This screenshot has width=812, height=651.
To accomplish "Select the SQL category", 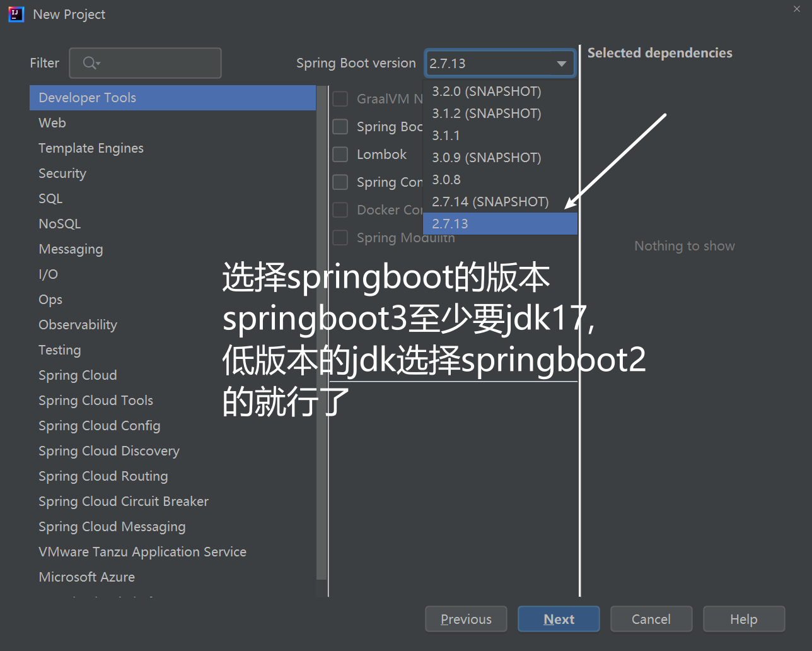I will 173,199.
